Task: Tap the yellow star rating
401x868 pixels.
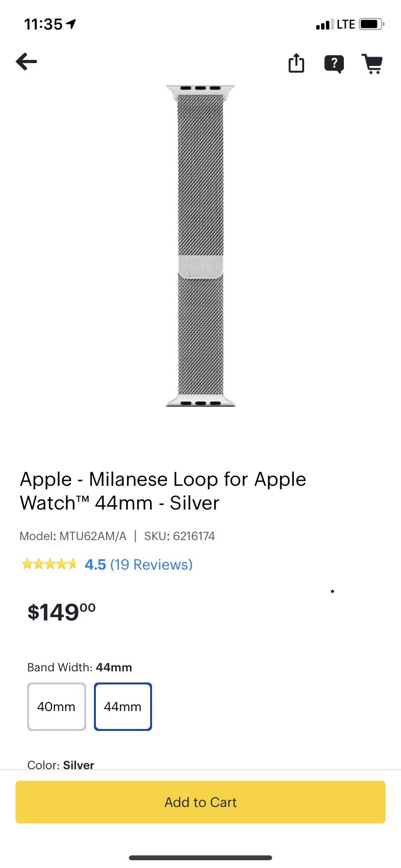Action: pos(49,564)
